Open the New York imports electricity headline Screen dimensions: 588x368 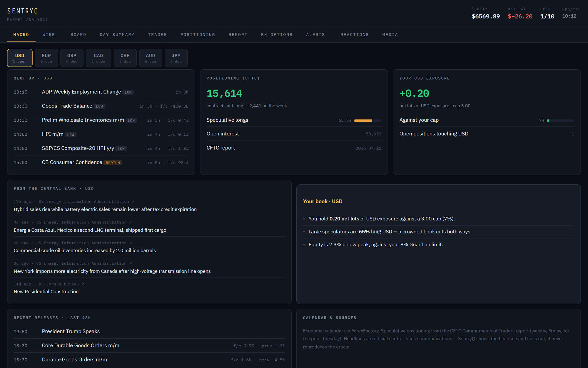(x=112, y=271)
